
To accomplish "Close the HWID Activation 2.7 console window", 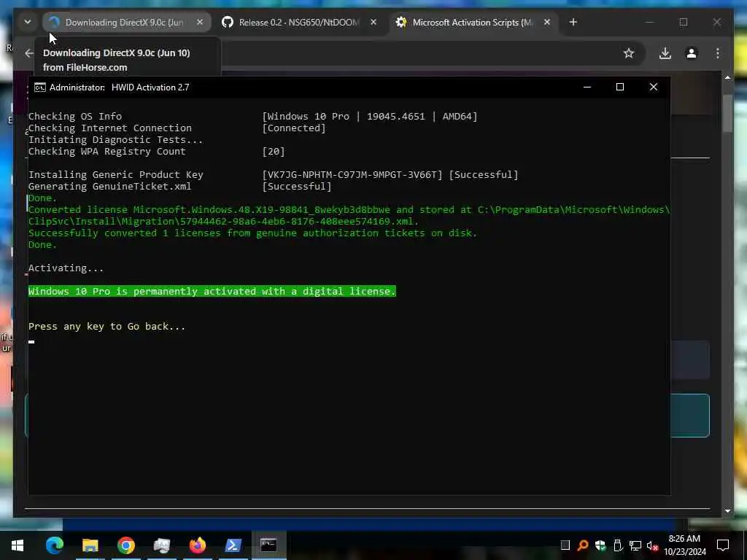I will coord(654,87).
